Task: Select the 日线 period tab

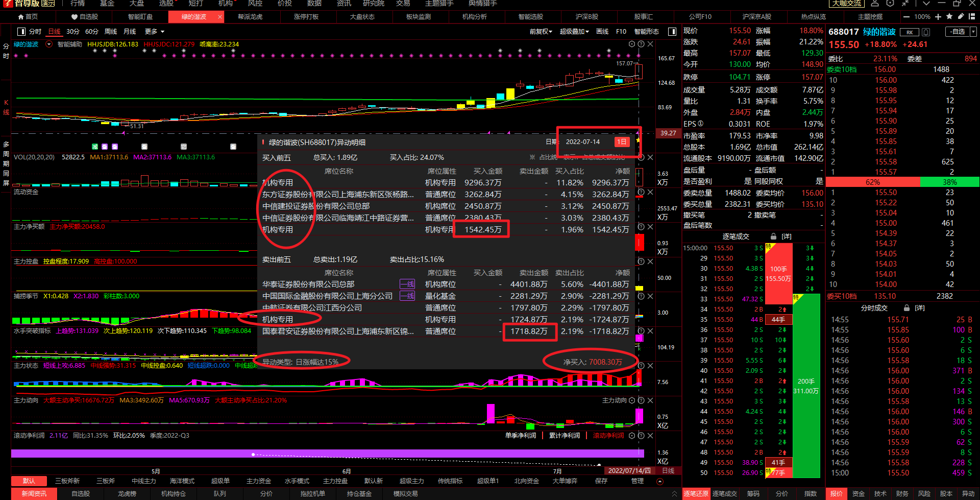Action: 54,32
